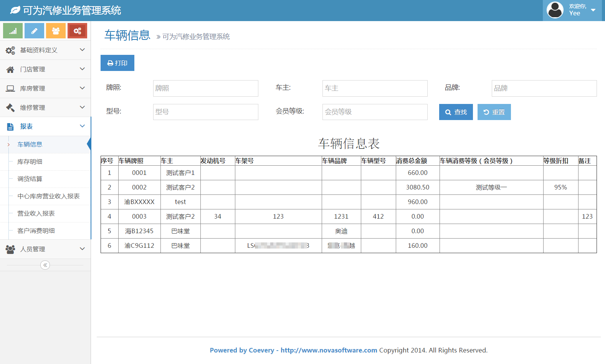Viewport: 605px width, 364px height.
Task: Click the 重置 reset button
Action: (494, 112)
